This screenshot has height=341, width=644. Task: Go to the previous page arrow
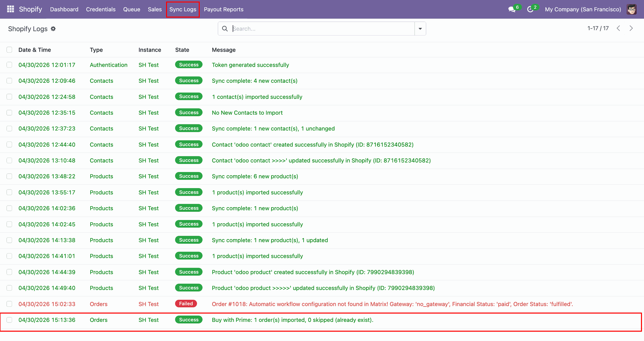(618, 29)
